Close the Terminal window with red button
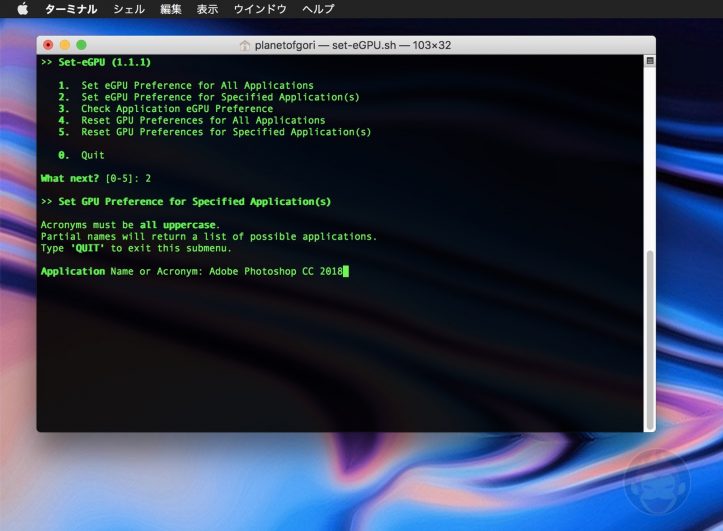 [48, 45]
